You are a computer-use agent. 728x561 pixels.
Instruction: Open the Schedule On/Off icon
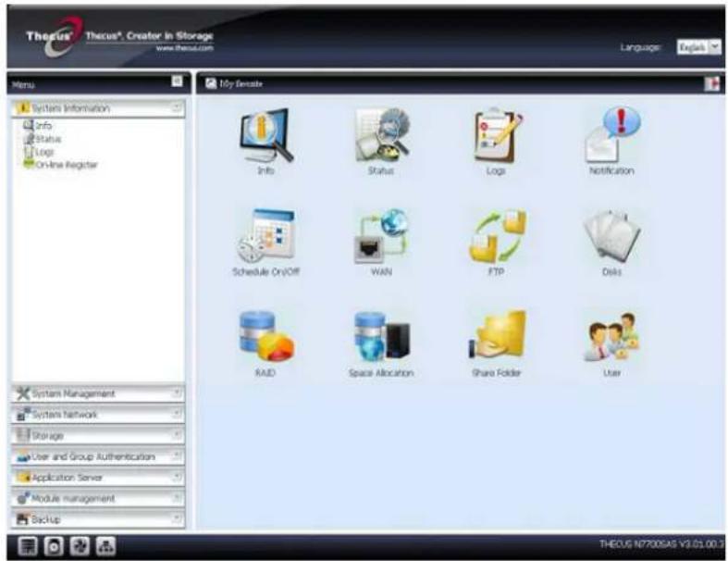265,236
